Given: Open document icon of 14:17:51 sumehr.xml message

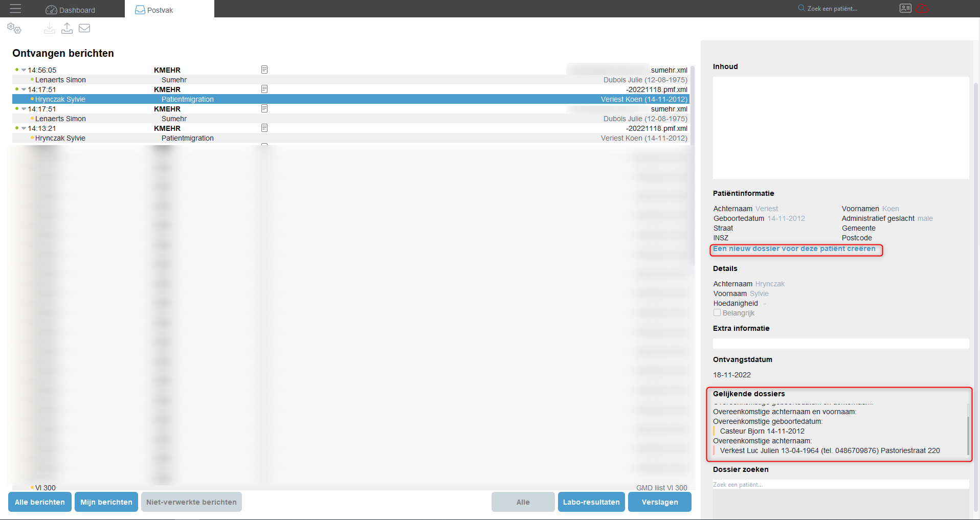Looking at the screenshot, I should coord(264,108).
